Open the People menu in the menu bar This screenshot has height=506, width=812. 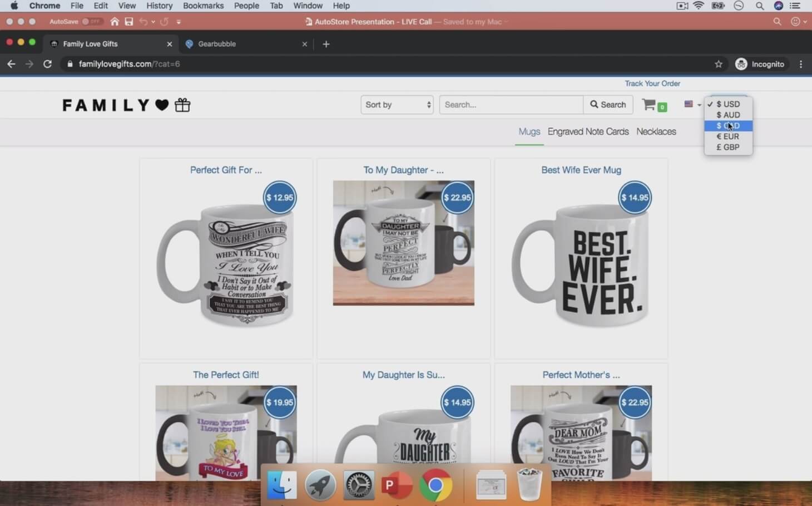246,6
